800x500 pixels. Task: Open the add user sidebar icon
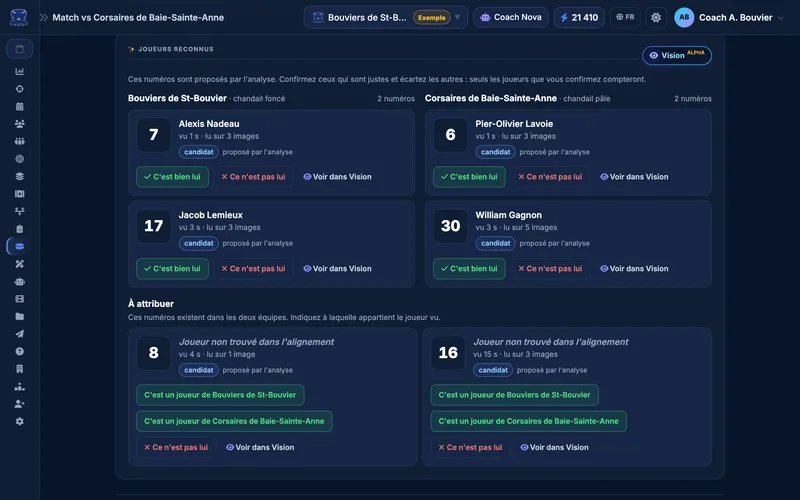19,404
